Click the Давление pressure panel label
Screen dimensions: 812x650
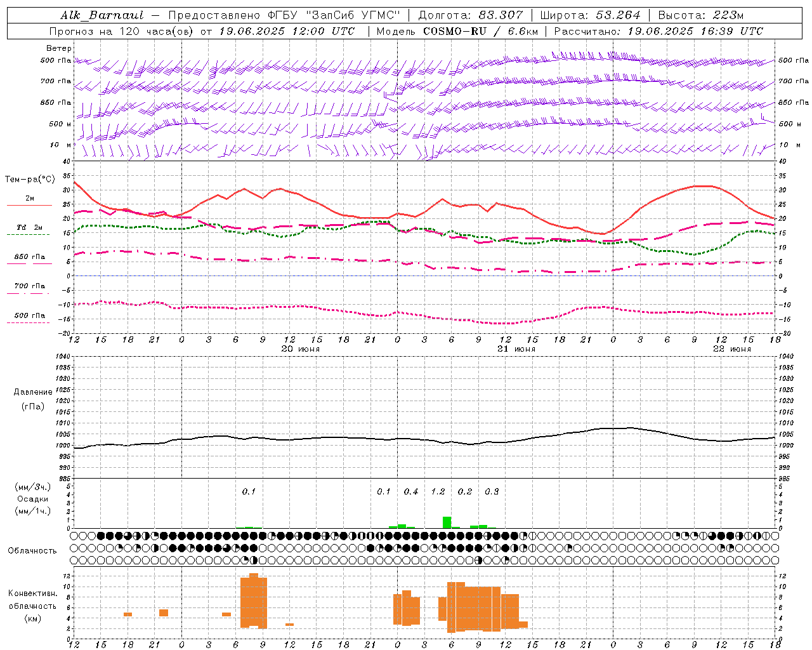pyautogui.click(x=33, y=392)
